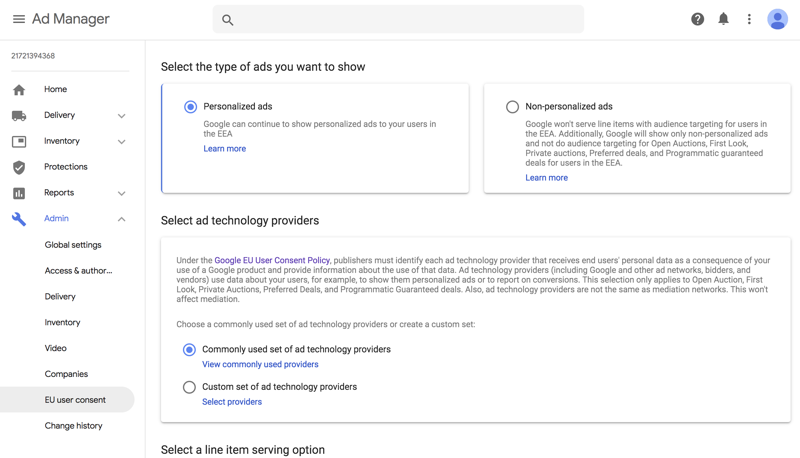This screenshot has height=458, width=800.
Task: Click the Delivery truck icon
Action: coord(19,116)
